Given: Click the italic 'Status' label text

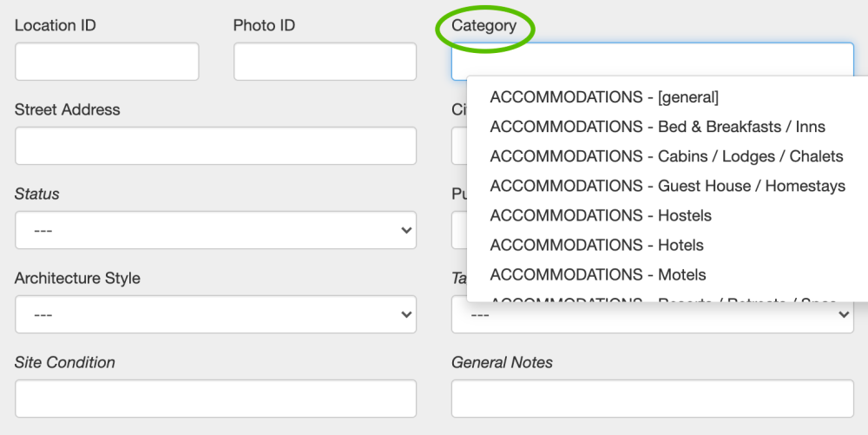Looking at the screenshot, I should pyautogui.click(x=37, y=194).
